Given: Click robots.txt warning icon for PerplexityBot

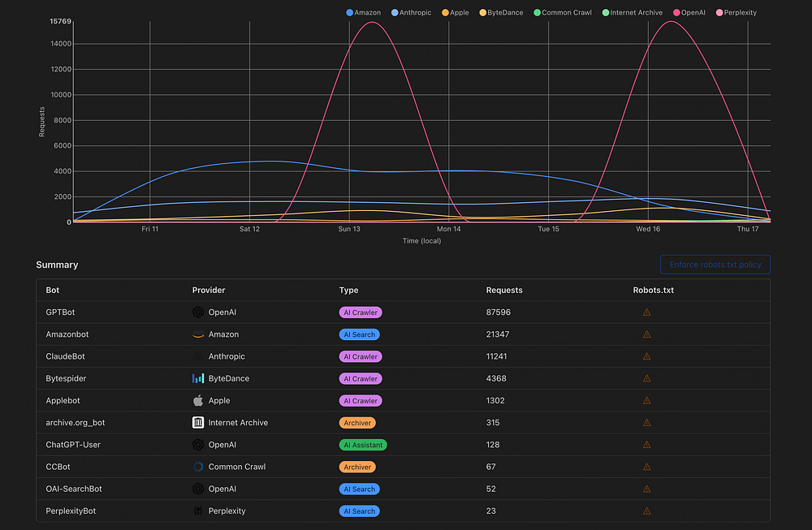Looking at the screenshot, I should 647,511.
